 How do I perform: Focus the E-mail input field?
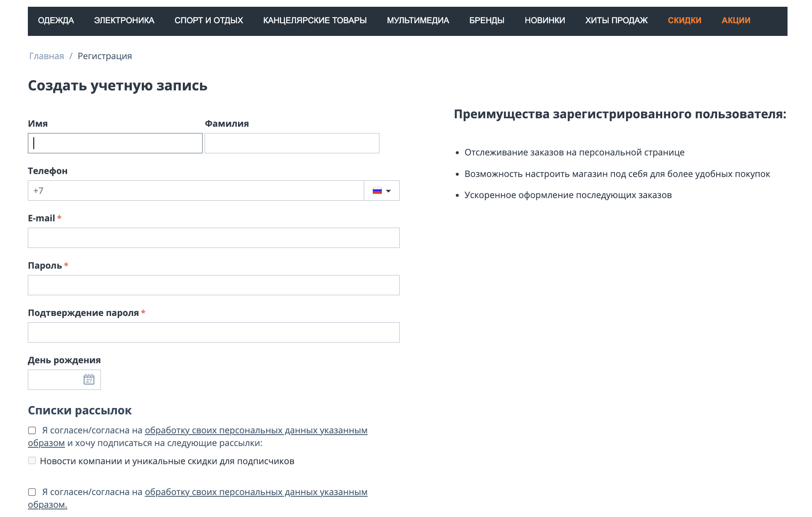214,238
